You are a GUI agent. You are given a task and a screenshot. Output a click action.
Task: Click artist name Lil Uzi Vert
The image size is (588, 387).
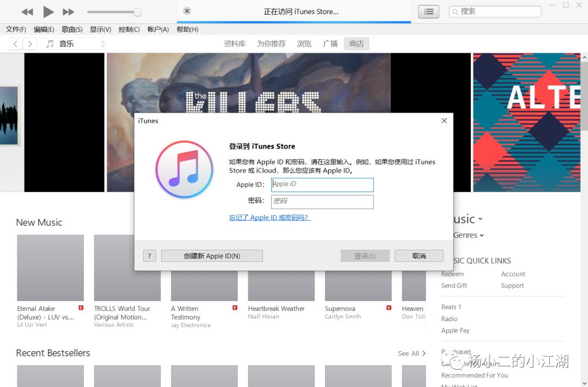click(x=32, y=325)
